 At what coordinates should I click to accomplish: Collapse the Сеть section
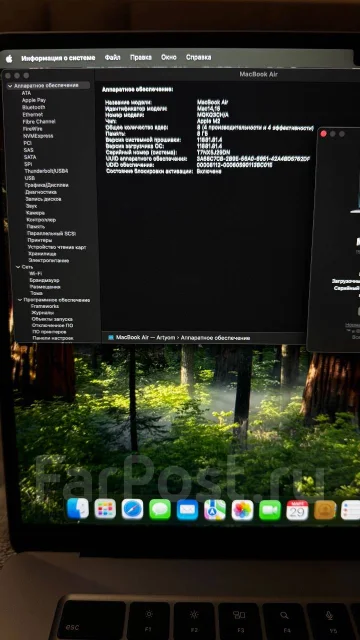[18, 267]
